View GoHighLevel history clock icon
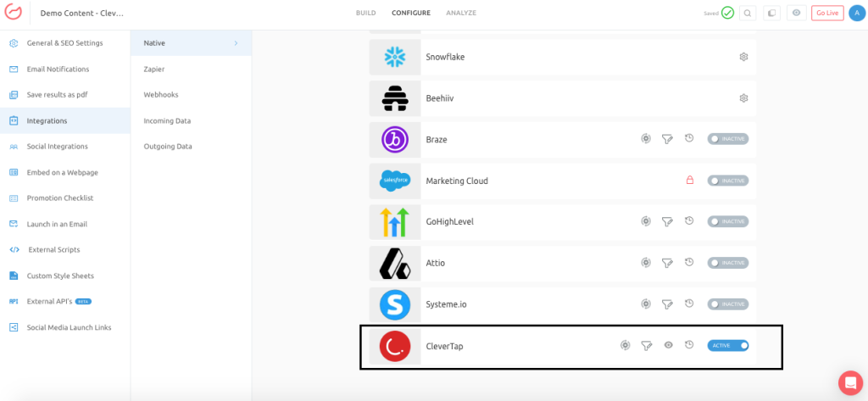Screen dimensions: 868x401 coord(689,221)
